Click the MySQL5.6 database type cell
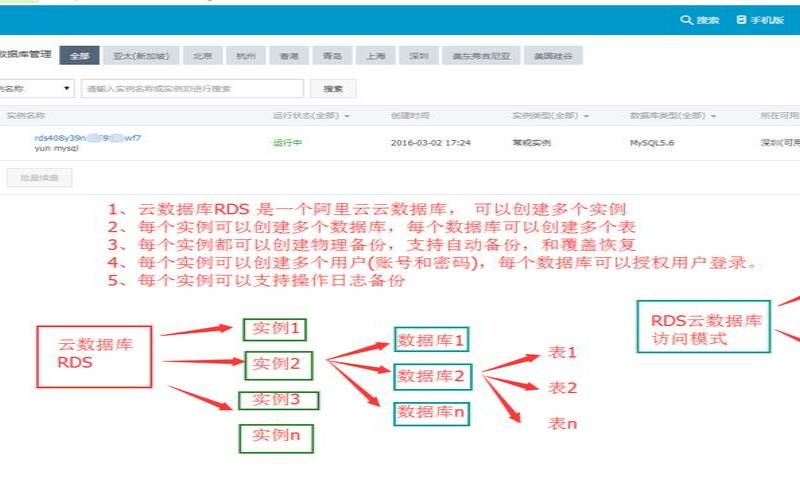800x500 pixels. click(652, 143)
